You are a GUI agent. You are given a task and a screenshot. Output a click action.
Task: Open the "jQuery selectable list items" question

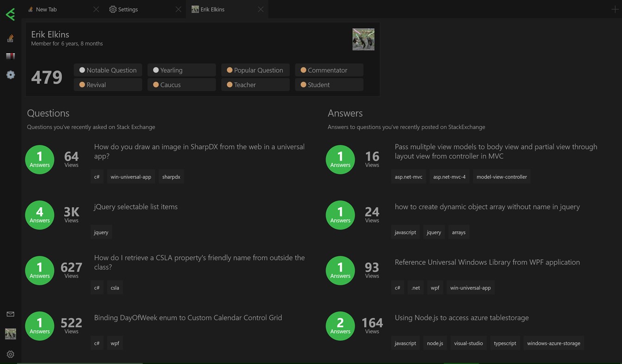point(136,207)
